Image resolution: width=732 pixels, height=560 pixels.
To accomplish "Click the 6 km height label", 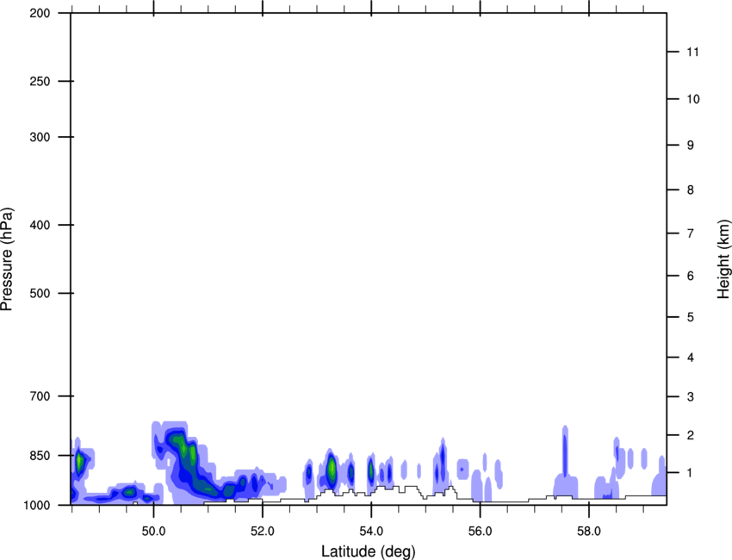I will [x=690, y=276].
